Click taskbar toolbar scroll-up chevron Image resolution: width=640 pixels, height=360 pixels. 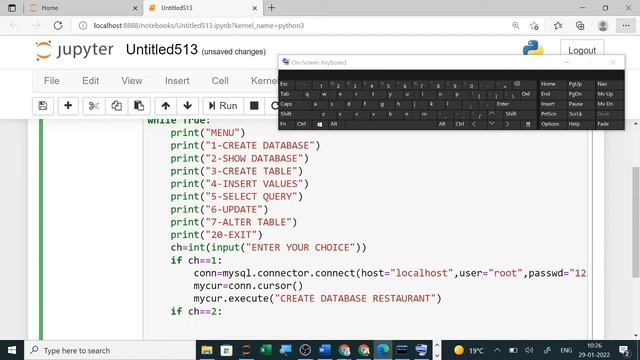pyautogui.click(x=437, y=345)
